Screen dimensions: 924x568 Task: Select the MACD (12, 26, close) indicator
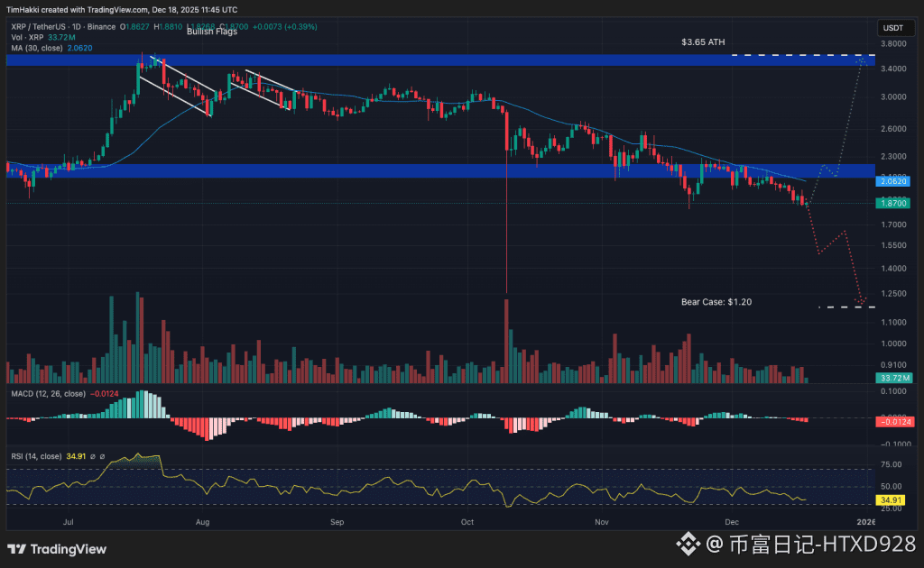[50, 395]
